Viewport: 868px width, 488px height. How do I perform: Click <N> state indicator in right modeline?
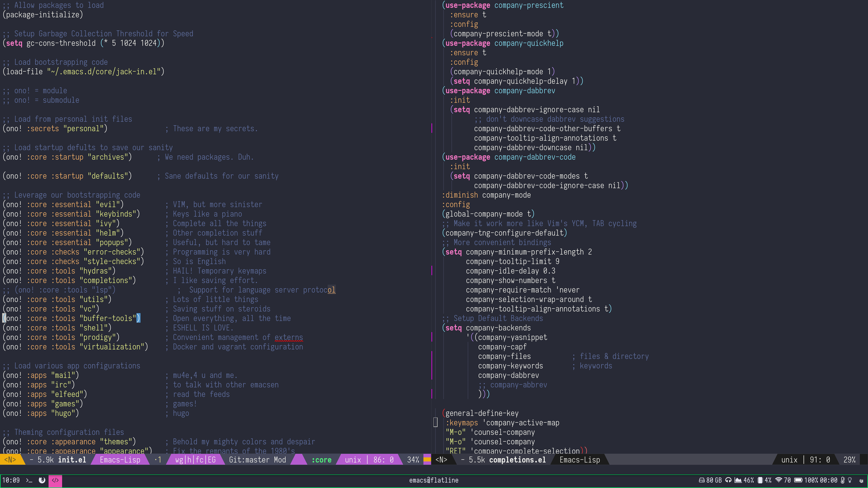[441, 460]
